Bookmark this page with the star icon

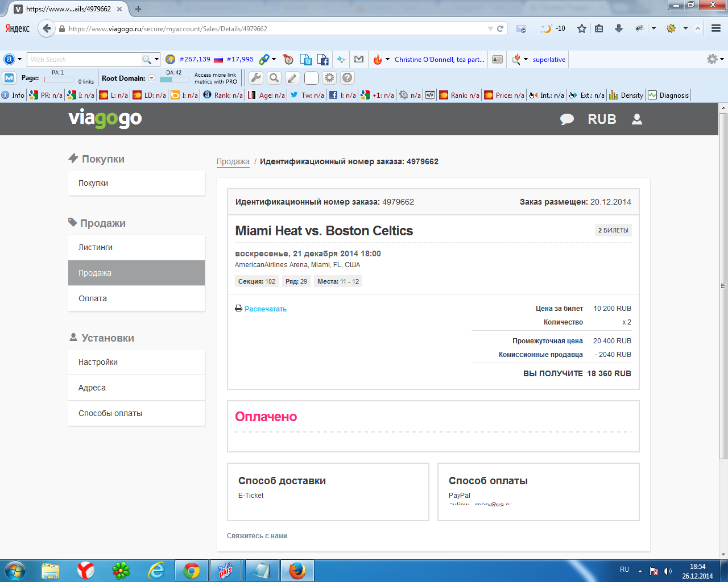(x=581, y=28)
